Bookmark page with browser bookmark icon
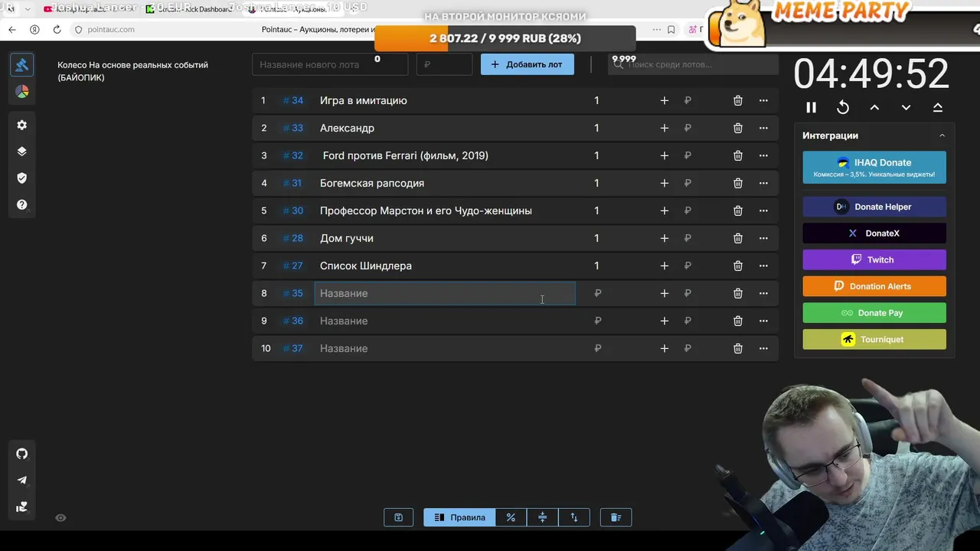This screenshot has height=551, width=980. (x=671, y=29)
